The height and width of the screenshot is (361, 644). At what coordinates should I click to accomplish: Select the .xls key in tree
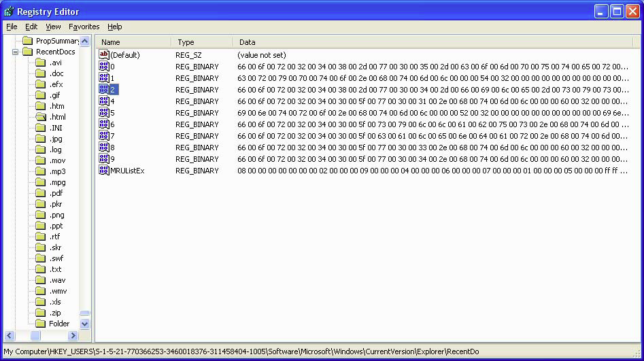pyautogui.click(x=55, y=302)
